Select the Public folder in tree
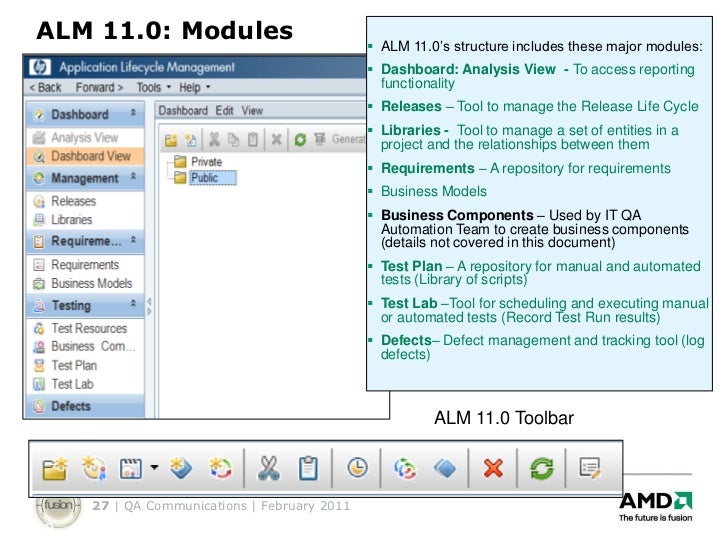 [205, 177]
